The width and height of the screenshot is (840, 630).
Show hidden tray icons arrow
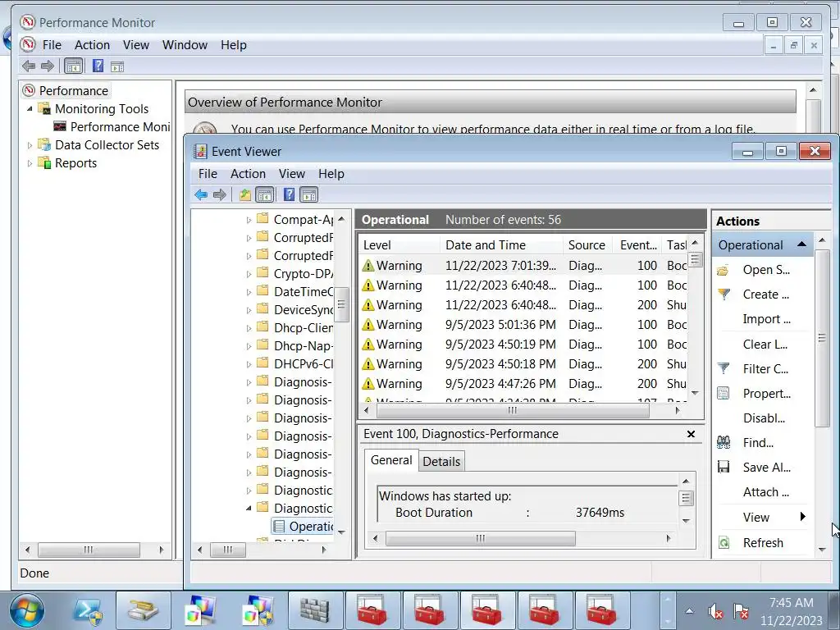tap(689, 611)
